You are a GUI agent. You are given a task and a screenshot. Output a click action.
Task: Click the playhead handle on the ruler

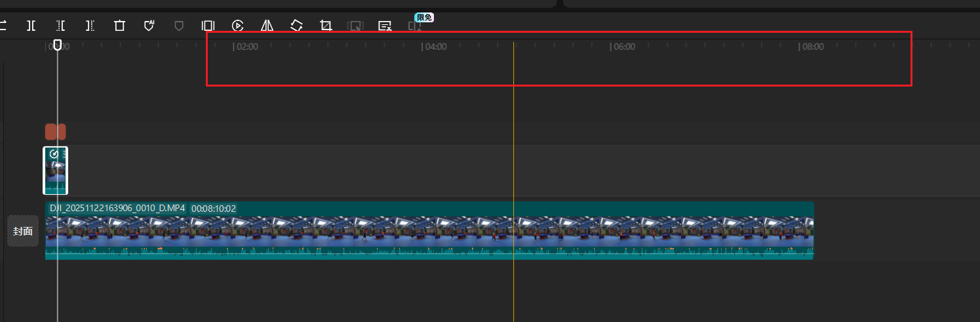(58, 45)
